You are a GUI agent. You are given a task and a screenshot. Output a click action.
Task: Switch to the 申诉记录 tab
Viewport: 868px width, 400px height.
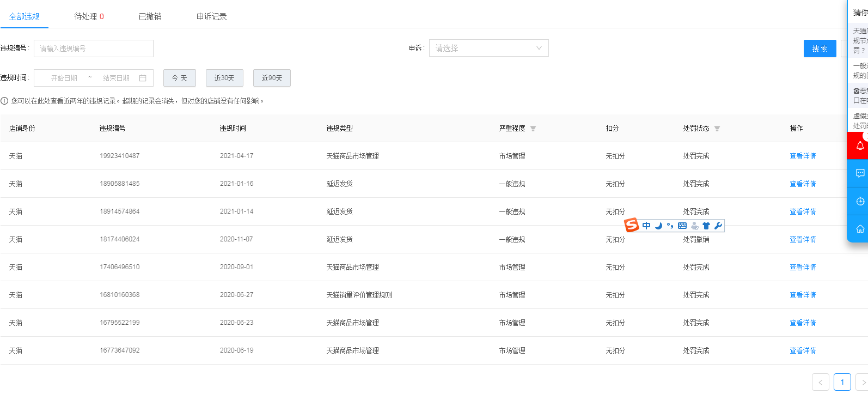[x=212, y=16]
